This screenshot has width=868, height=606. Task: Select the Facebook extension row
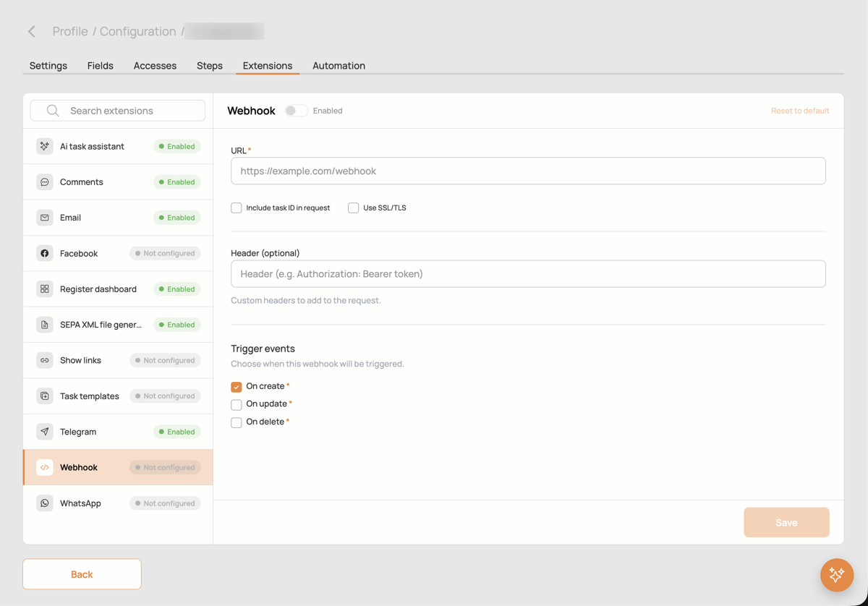(x=118, y=253)
